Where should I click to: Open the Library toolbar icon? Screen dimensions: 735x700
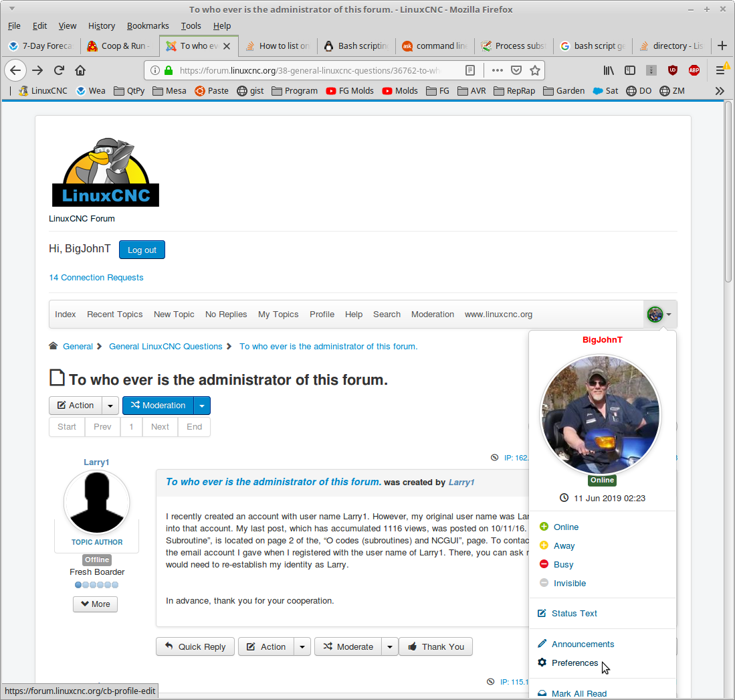[x=609, y=70]
